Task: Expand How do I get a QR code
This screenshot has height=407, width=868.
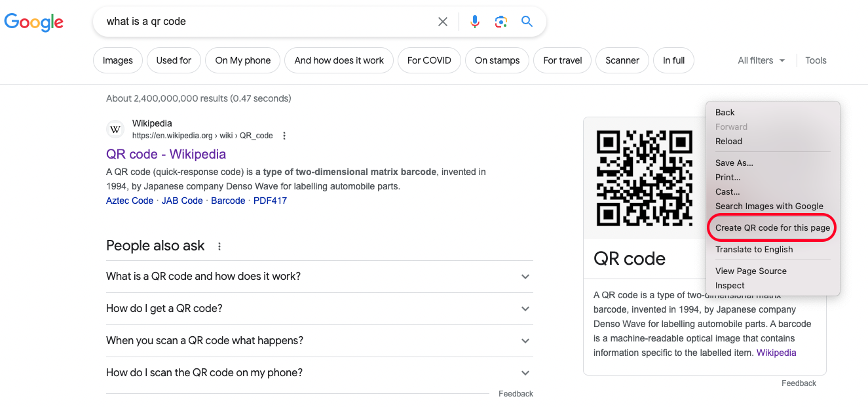Action: 320,309
